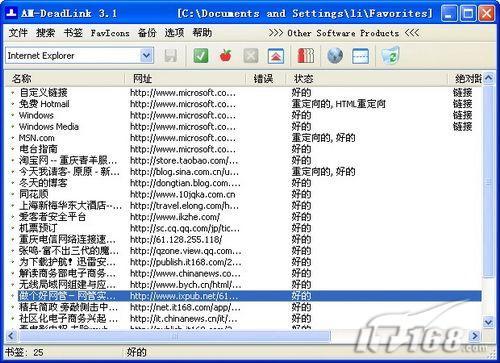Select the Windows Media bookmark row
This screenshot has width=500, height=363.
pyautogui.click(x=243, y=126)
